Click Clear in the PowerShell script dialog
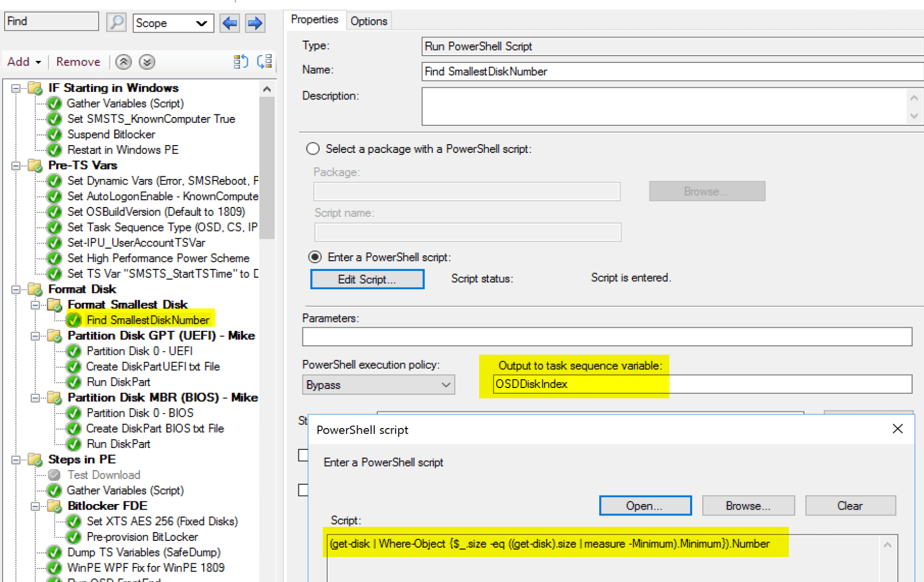This screenshot has width=924, height=582. pyautogui.click(x=850, y=506)
